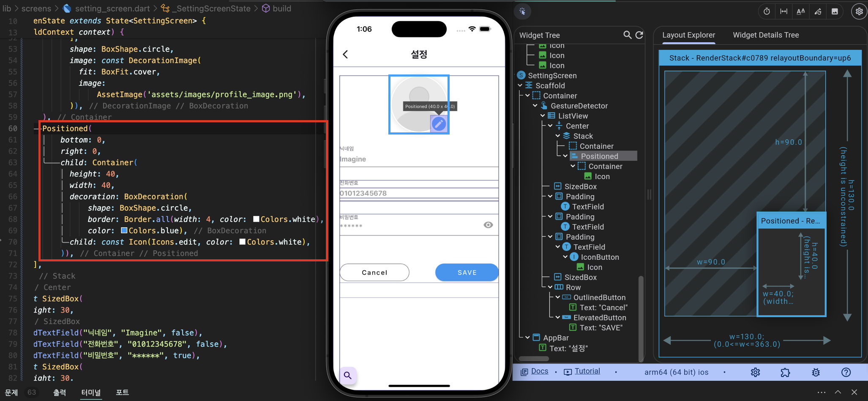868x401 pixels.
Task: Open DevTools settings gear in footer
Action: (755, 372)
